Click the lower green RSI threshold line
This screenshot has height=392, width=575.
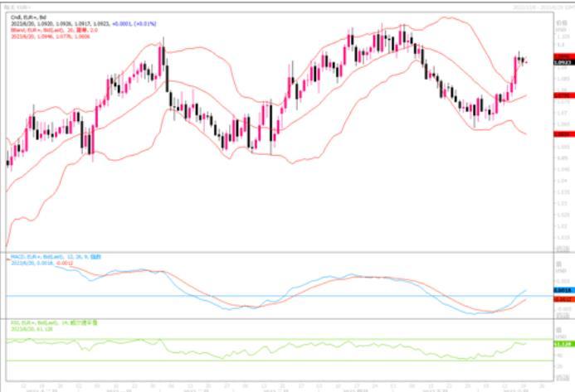[249, 361]
